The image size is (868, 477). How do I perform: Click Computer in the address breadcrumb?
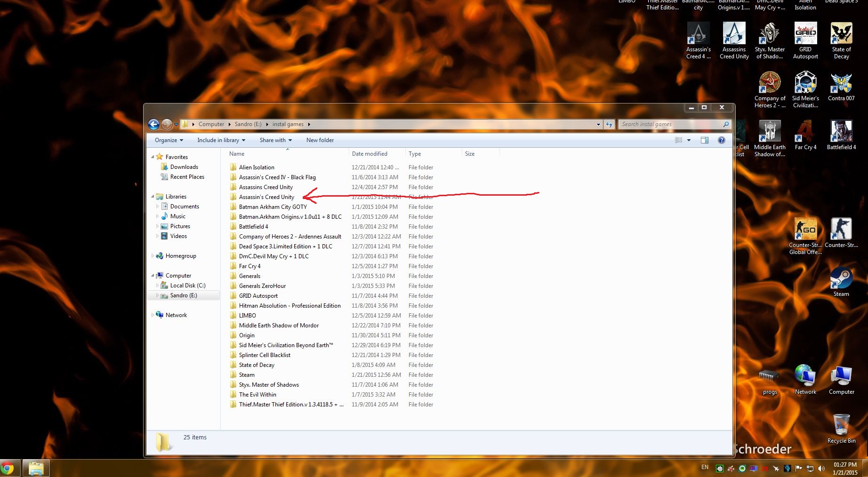tap(211, 124)
